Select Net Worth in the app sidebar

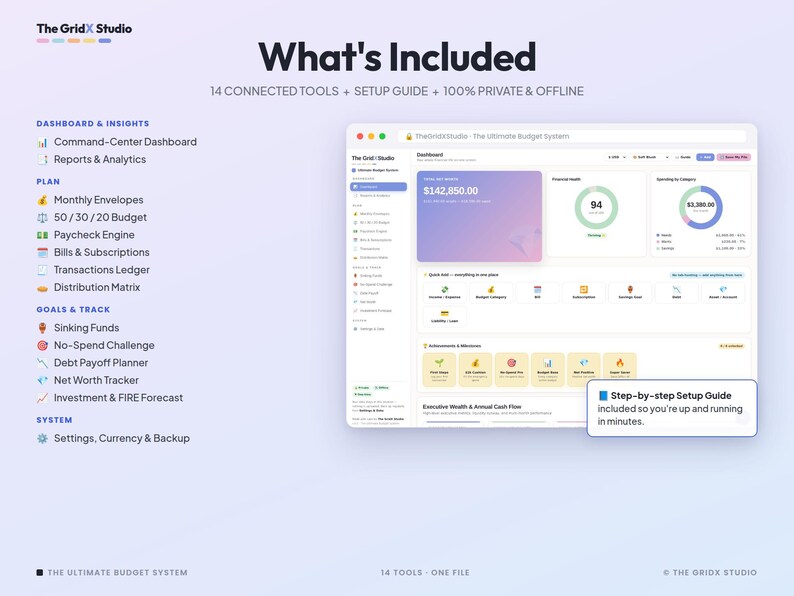378,302
